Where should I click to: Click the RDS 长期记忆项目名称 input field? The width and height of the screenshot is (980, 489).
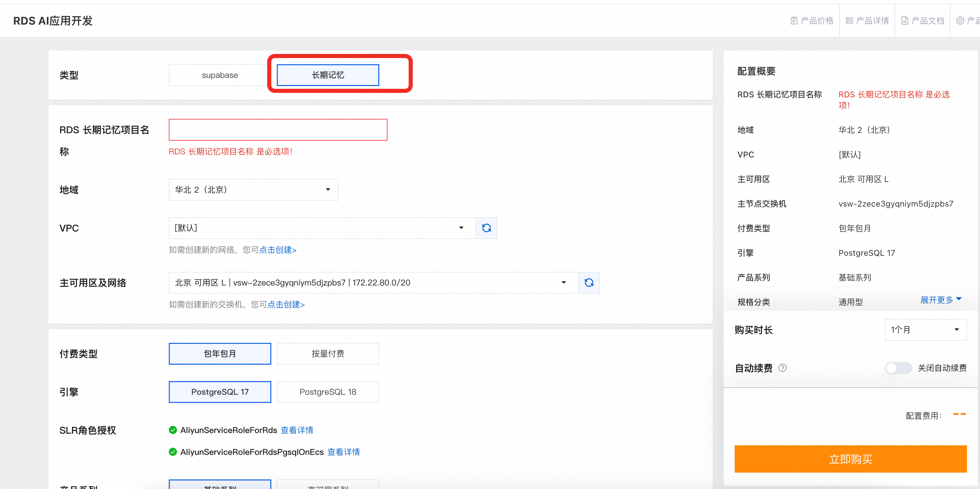(278, 130)
